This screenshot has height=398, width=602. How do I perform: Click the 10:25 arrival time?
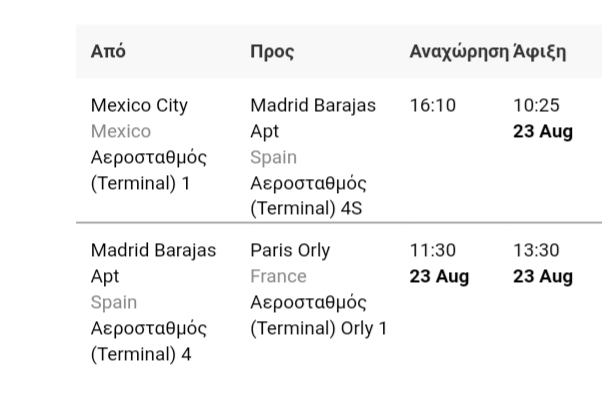click(536, 106)
